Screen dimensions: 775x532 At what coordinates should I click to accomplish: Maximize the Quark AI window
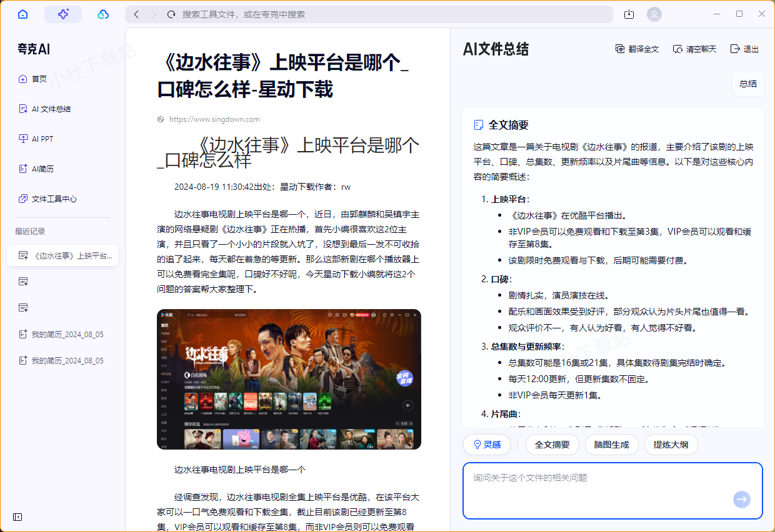pyautogui.click(x=739, y=14)
